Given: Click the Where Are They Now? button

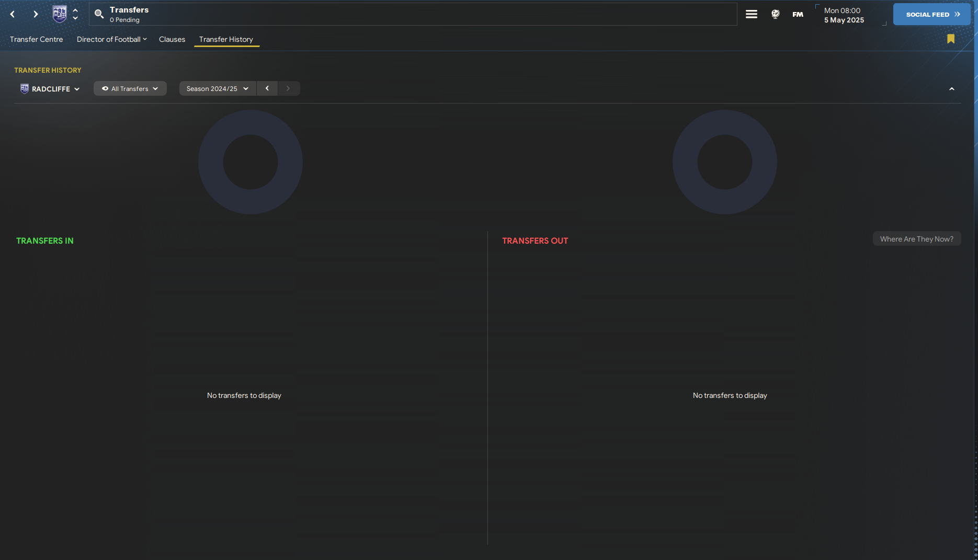Looking at the screenshot, I should coord(917,239).
